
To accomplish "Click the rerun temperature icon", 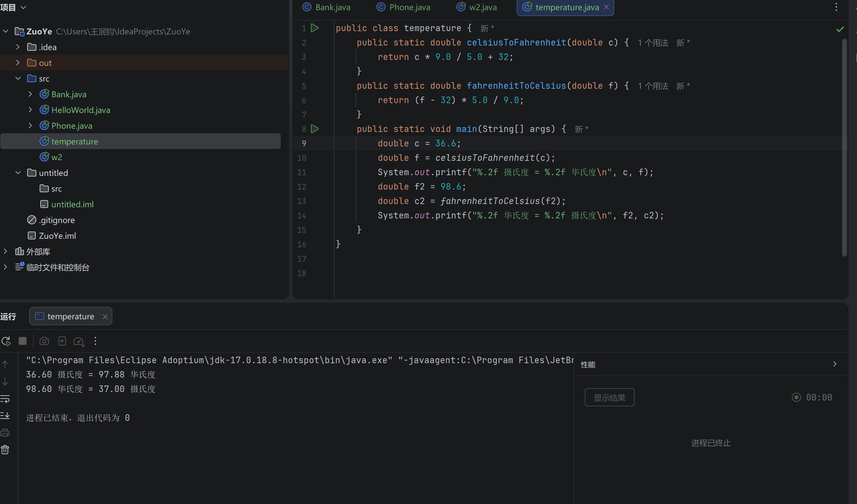I will pos(6,341).
